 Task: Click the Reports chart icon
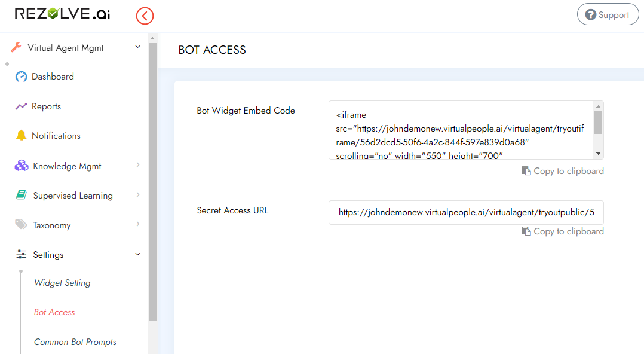[21, 106]
